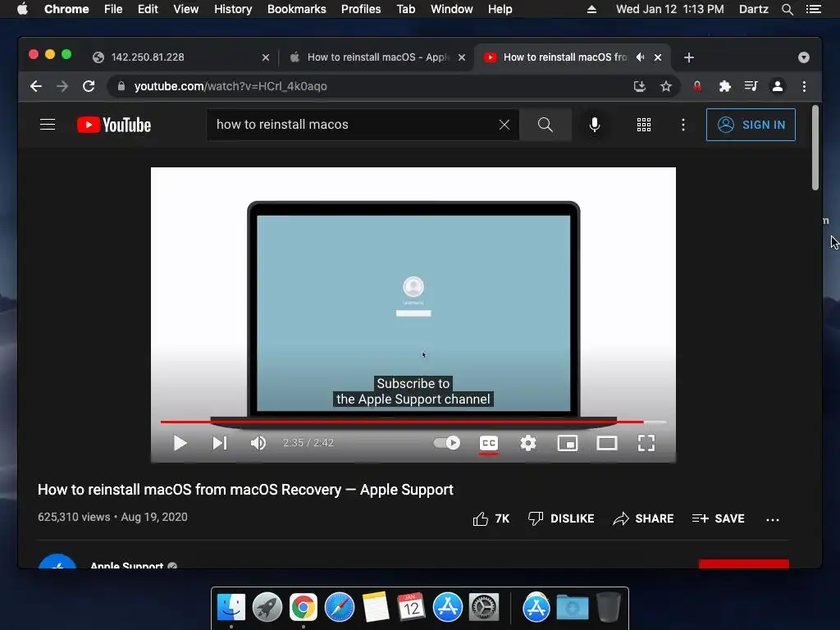Open Notes from the Dock
840x630 pixels.
pyautogui.click(x=376, y=608)
